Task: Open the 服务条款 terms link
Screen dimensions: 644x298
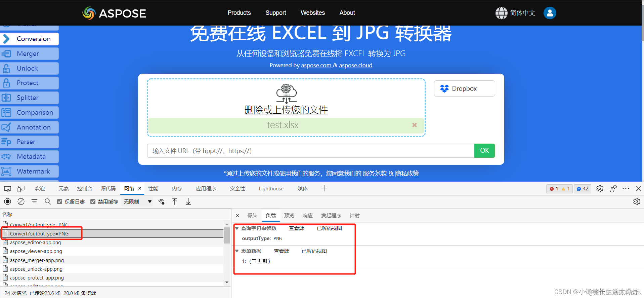Action: 375,173
